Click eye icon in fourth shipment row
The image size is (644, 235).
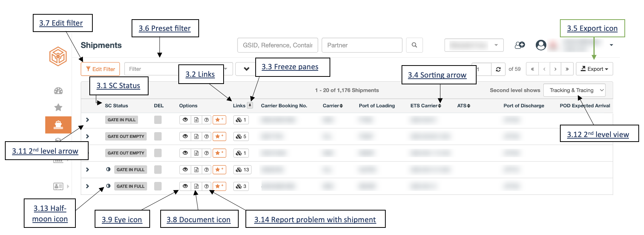pyautogui.click(x=185, y=169)
